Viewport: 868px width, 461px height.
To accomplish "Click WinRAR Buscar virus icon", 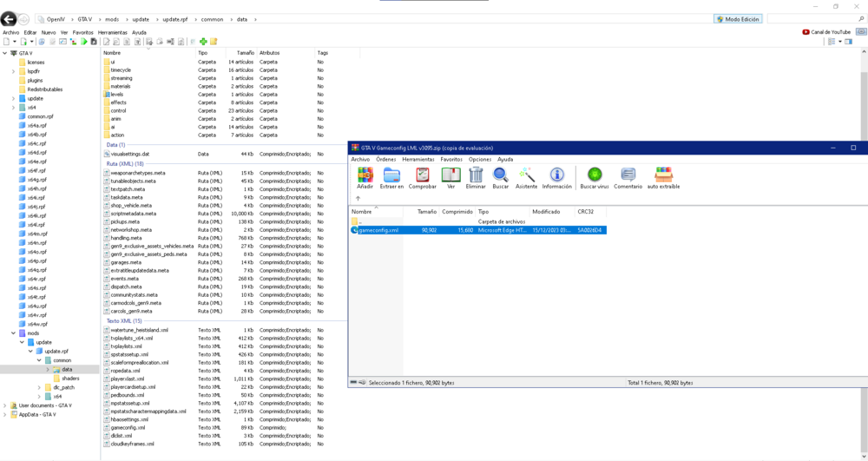I will point(595,178).
